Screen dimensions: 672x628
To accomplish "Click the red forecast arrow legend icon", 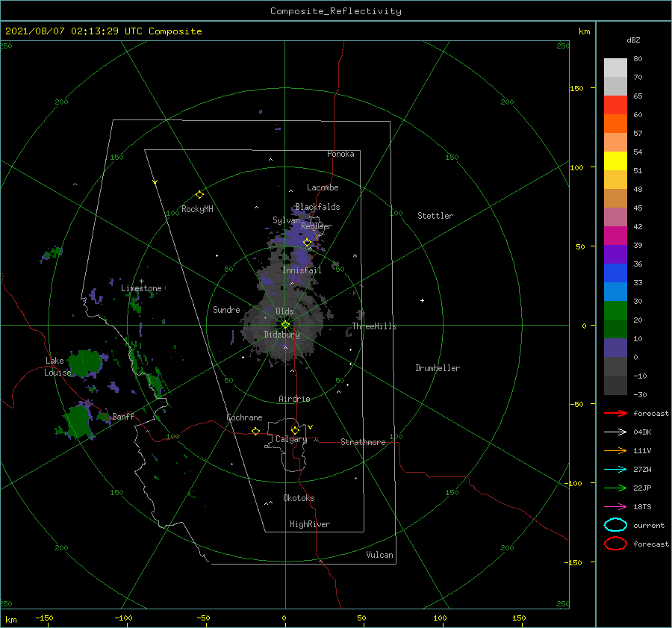I will 615,413.
